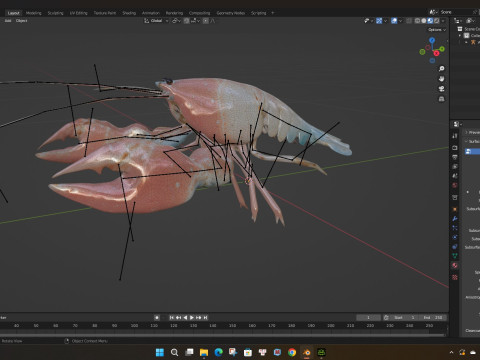This screenshot has height=360, width=480.
Task: Select rendered viewport shading mode
Action: pos(436,21)
